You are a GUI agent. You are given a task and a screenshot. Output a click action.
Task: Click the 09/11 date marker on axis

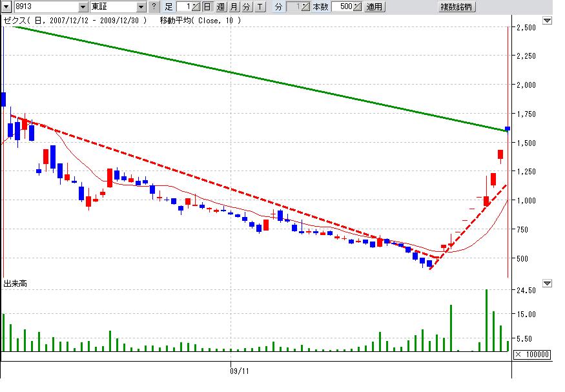tap(240, 371)
